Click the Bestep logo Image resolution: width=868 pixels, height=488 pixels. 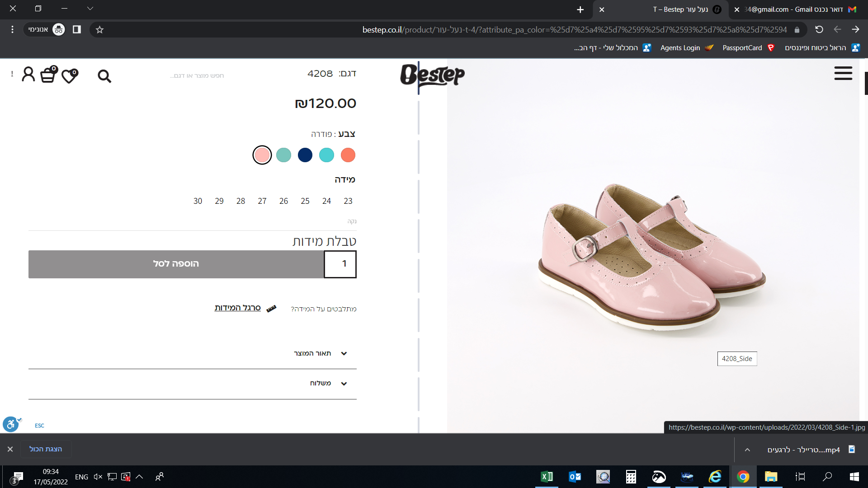(432, 75)
